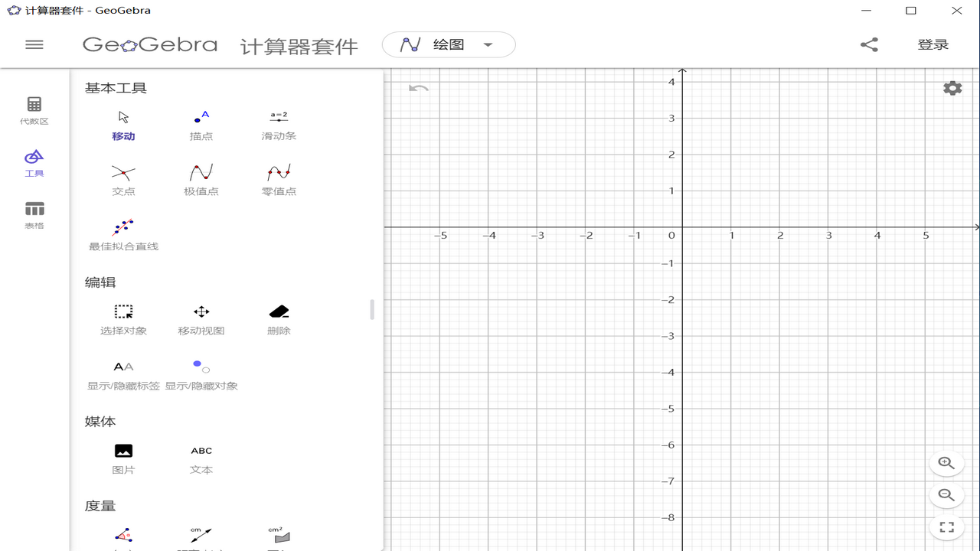Open the 绘图 mode dropdown
This screenshot has height=551, width=980.
[x=448, y=44]
